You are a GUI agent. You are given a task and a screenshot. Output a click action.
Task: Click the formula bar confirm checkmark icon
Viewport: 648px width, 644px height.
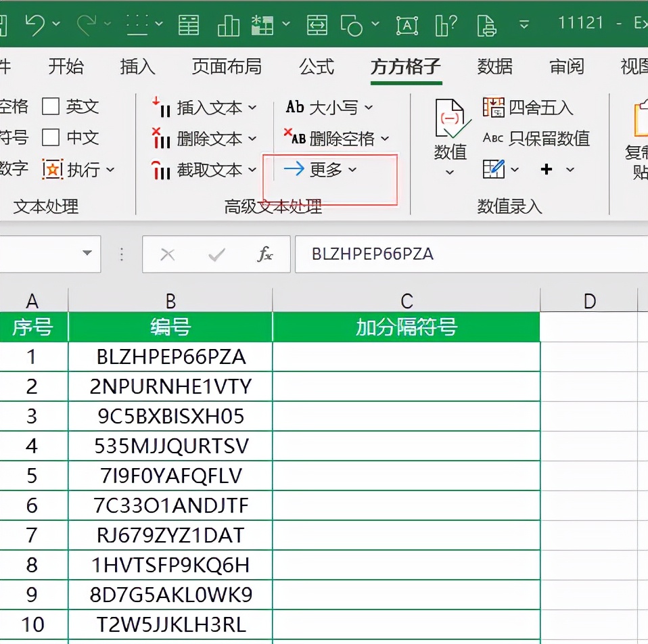pyautogui.click(x=216, y=254)
